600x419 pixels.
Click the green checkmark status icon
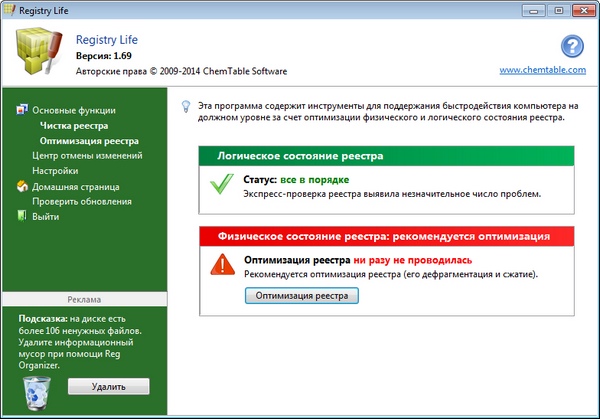(222, 184)
